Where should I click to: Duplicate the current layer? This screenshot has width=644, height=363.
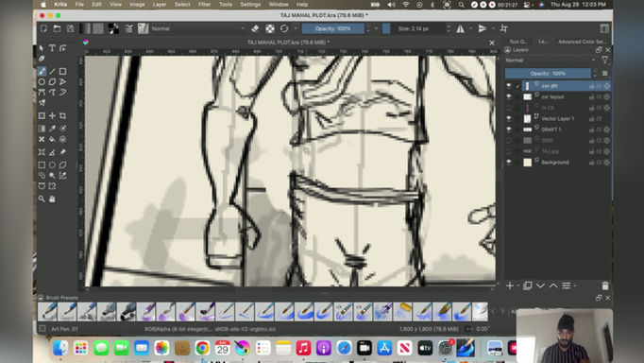click(528, 285)
